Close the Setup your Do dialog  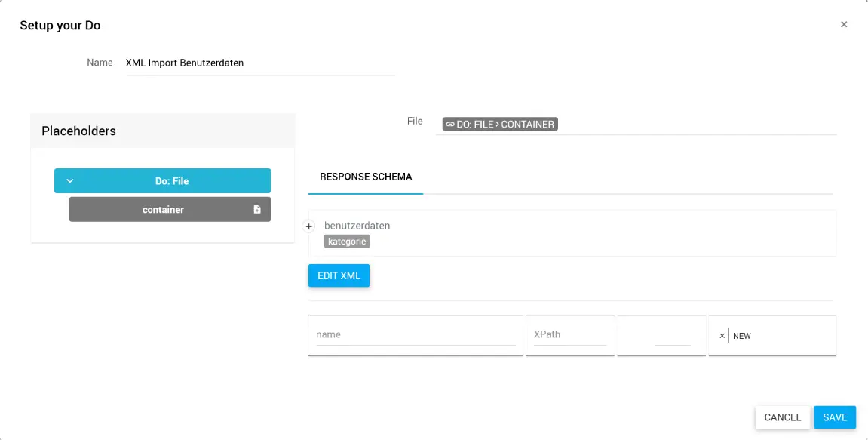pyautogui.click(x=844, y=25)
